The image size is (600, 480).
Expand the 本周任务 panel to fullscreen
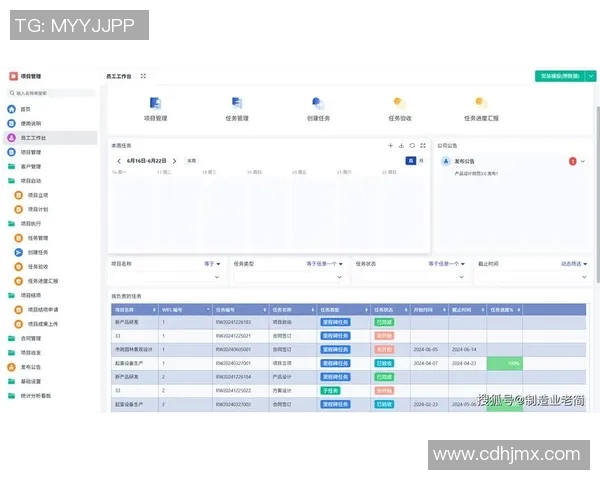click(423, 145)
